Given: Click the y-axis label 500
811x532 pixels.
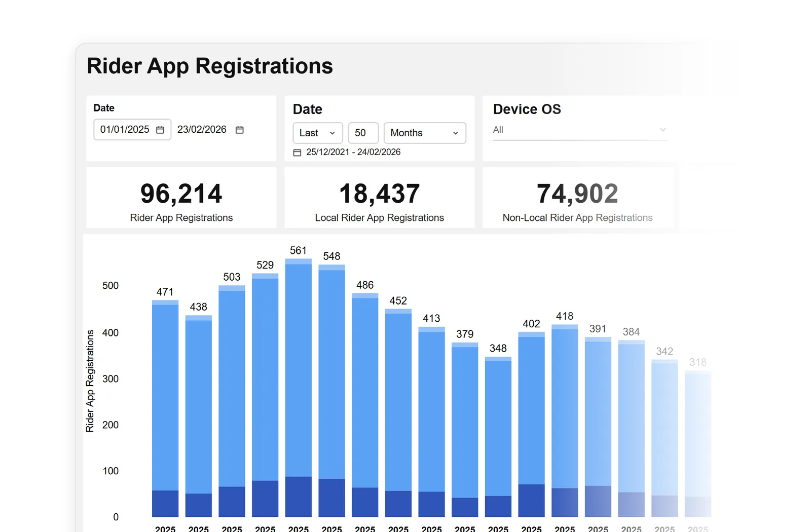Looking at the screenshot, I should tap(110, 286).
